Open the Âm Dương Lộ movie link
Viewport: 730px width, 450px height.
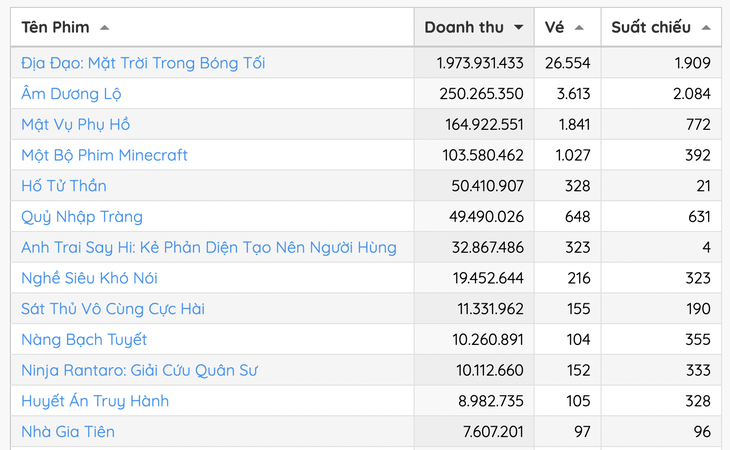click(71, 94)
